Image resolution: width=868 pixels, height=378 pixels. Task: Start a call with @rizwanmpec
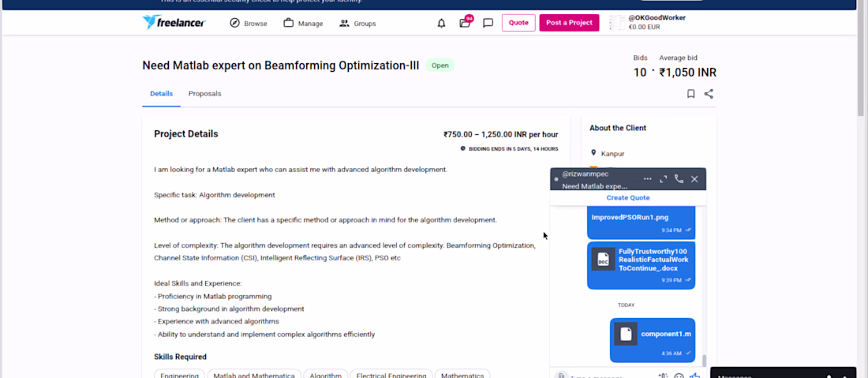point(679,179)
